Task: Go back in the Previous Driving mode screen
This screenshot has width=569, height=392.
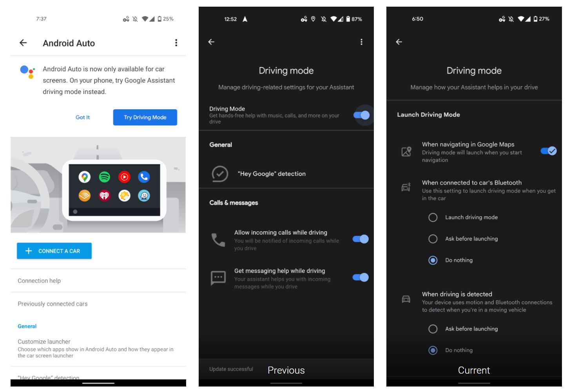Action: (x=211, y=42)
